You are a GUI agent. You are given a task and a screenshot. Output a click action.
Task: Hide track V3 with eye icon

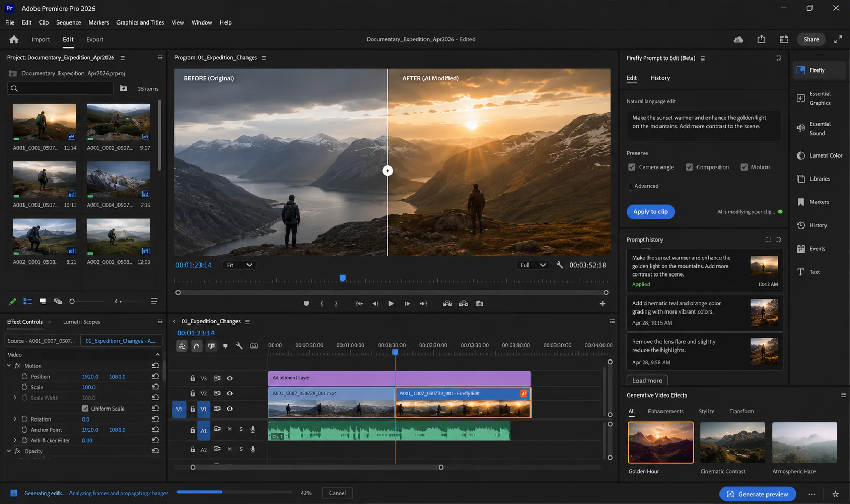coord(229,378)
